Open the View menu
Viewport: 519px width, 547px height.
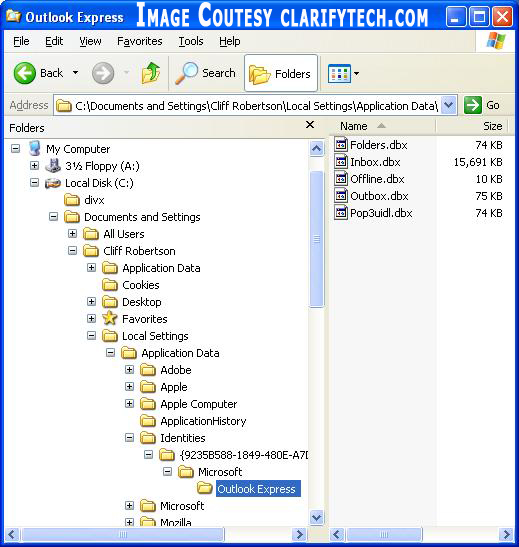point(90,41)
